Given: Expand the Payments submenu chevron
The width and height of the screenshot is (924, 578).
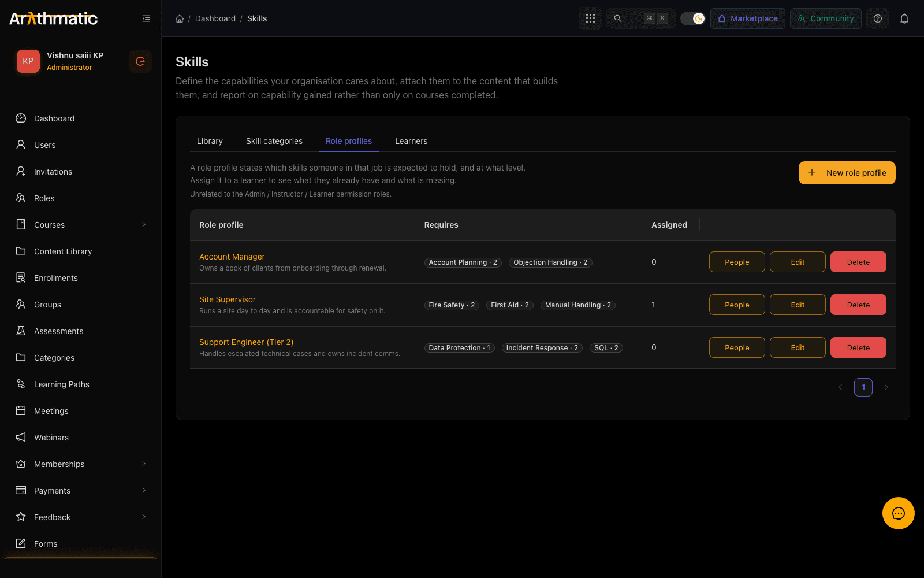Looking at the screenshot, I should click(144, 491).
